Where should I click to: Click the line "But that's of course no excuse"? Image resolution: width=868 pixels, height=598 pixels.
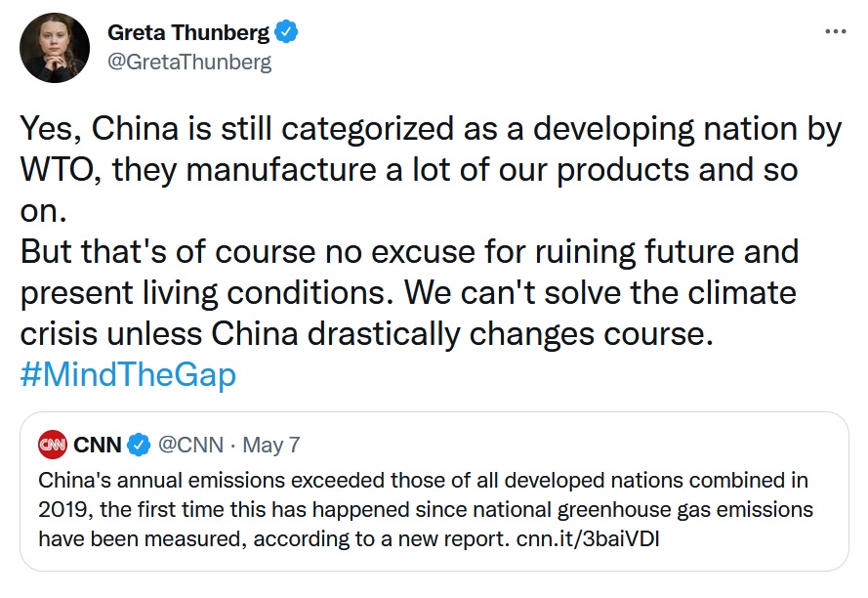[x=410, y=253]
